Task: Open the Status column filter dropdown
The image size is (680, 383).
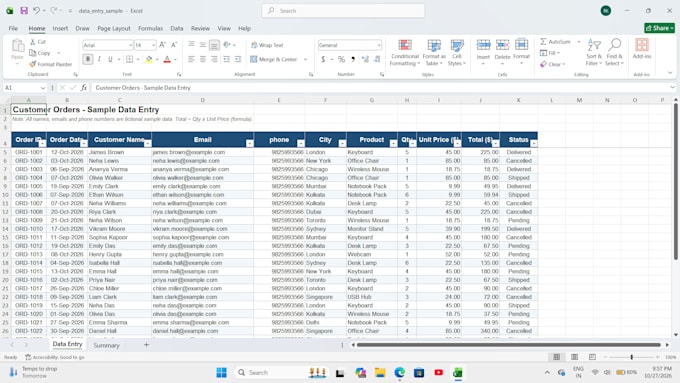Action: [533, 143]
